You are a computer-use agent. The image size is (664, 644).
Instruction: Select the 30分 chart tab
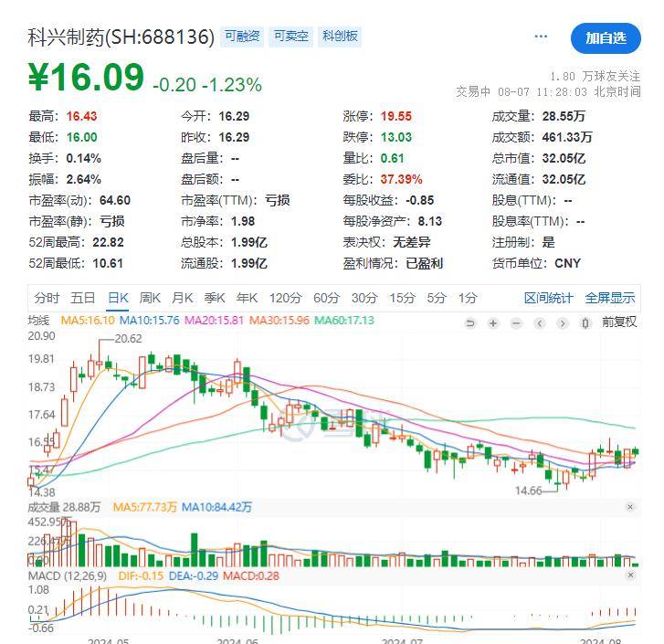(364, 298)
